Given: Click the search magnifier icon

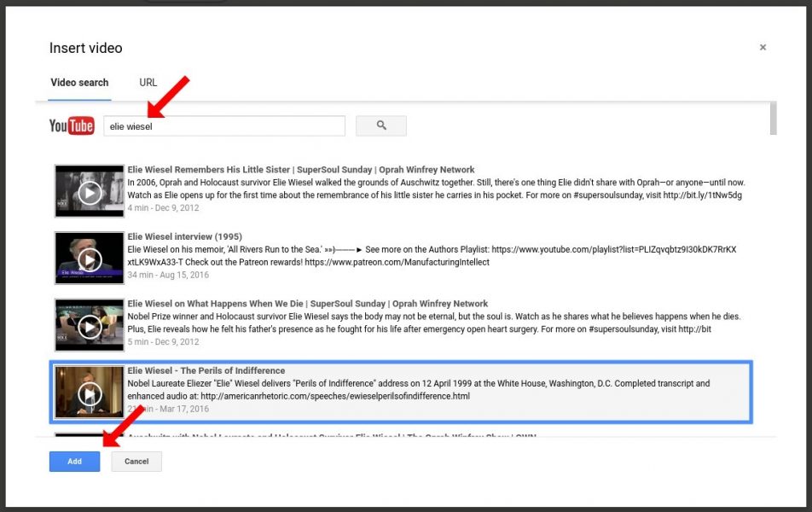Looking at the screenshot, I should tap(380, 125).
